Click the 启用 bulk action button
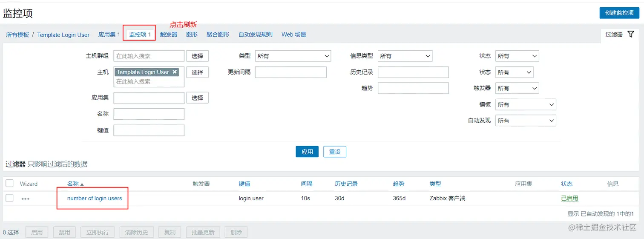This screenshot has width=644, height=239. tap(37, 232)
